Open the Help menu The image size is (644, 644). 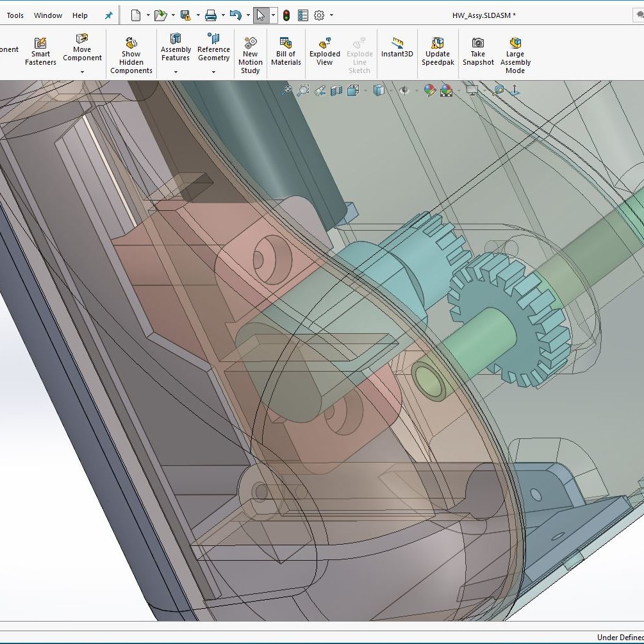pos(79,15)
